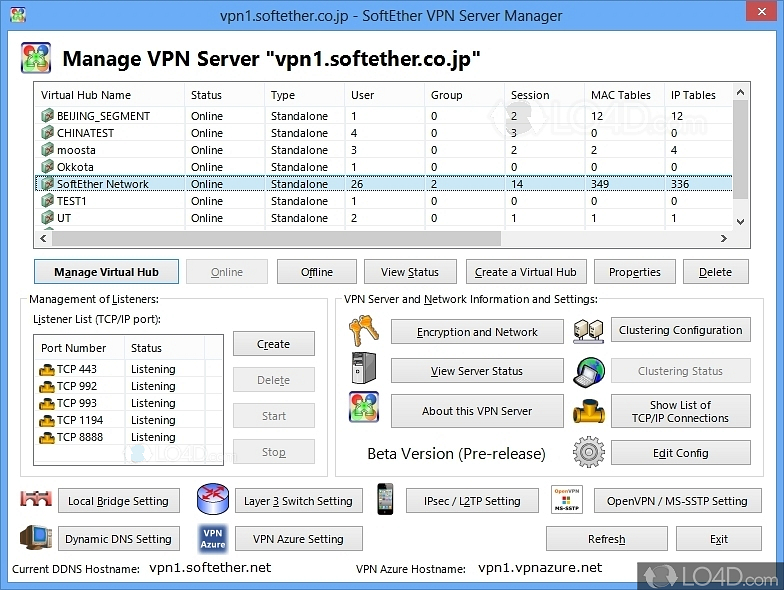Click the gear icon beside Edit Config
This screenshot has height=590, width=784.
(x=589, y=452)
